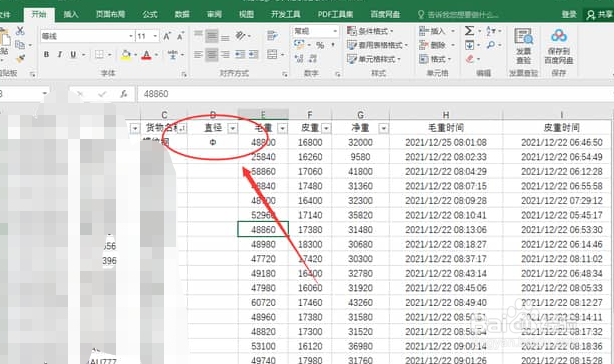Click the Copy icon
614x364 pixels.
pyautogui.click(x=20, y=45)
